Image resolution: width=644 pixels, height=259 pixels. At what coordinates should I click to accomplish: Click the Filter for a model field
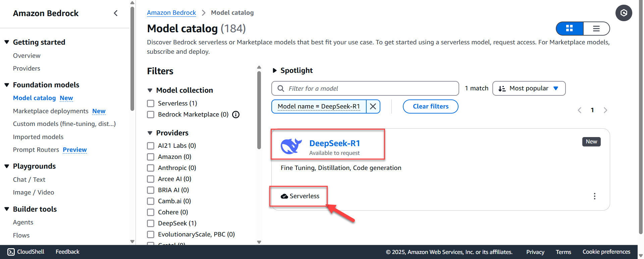pos(365,88)
